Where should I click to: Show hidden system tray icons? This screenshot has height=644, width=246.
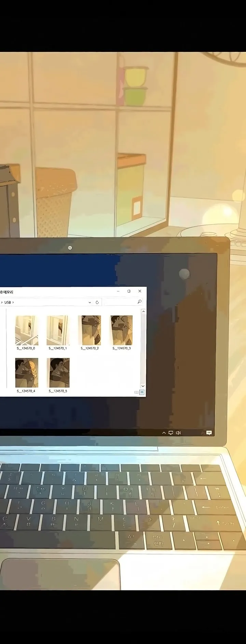point(164,433)
